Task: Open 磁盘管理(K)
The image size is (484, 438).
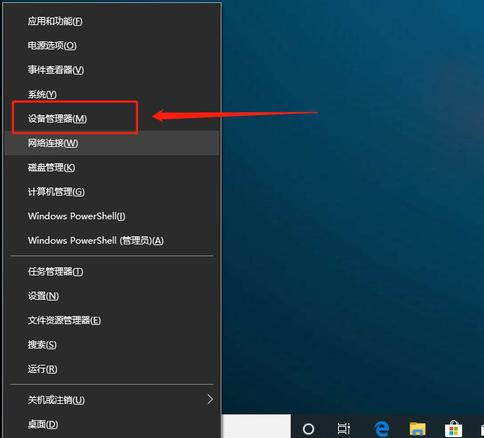Action: pyautogui.click(x=112, y=167)
